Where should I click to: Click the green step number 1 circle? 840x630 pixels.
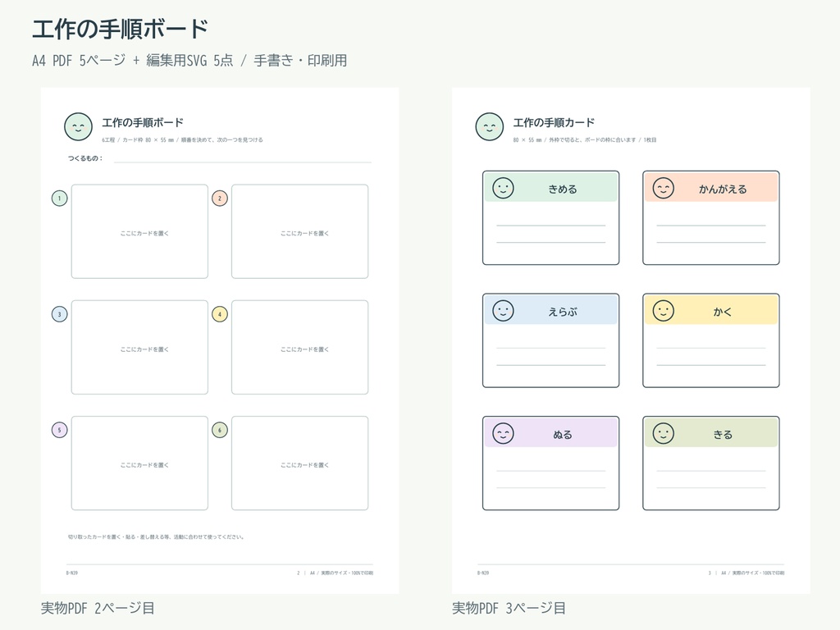coord(59,199)
